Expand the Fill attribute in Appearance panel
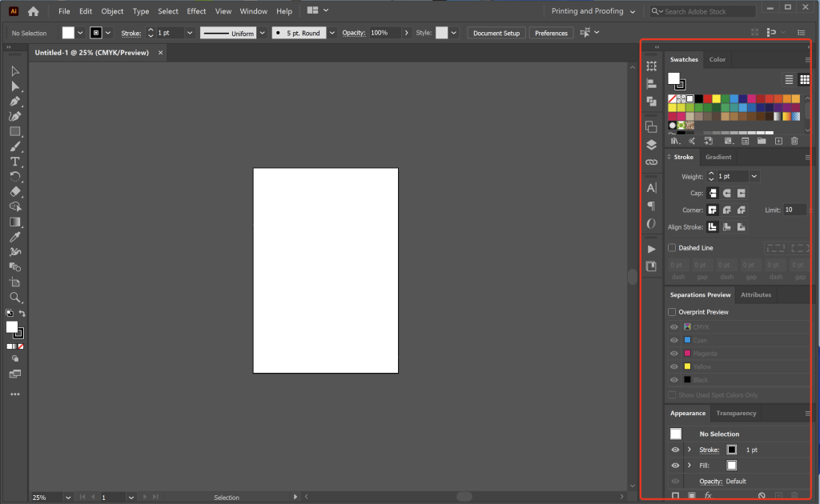This screenshot has width=820, height=504. pyautogui.click(x=689, y=465)
